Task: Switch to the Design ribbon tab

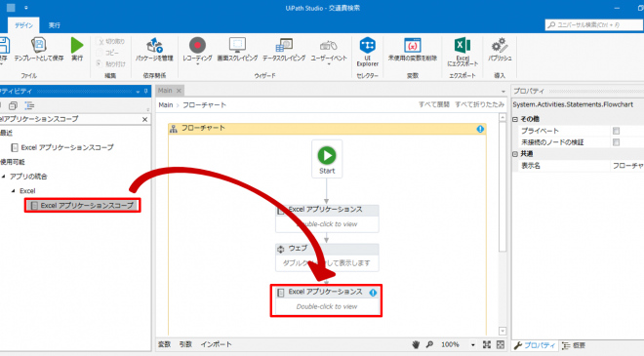Action: tap(23, 25)
